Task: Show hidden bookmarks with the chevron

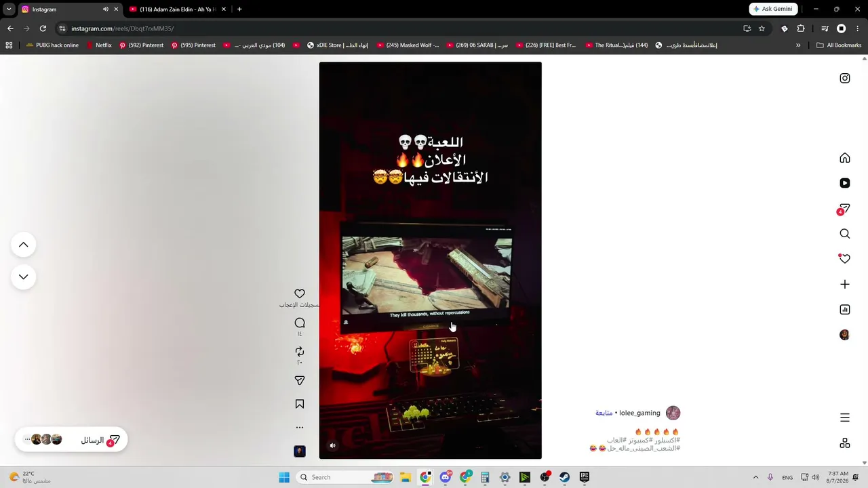Action: coord(798,45)
